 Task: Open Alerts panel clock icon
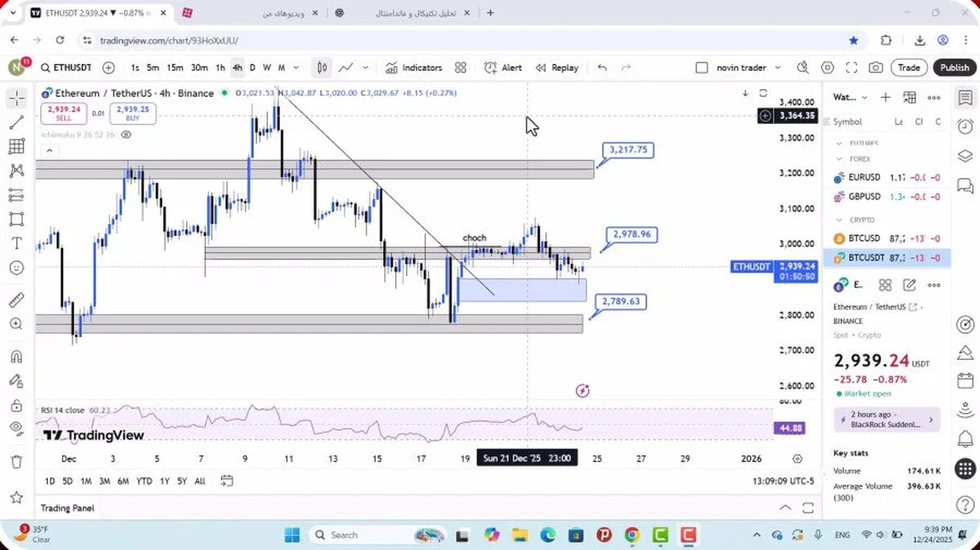[965, 126]
